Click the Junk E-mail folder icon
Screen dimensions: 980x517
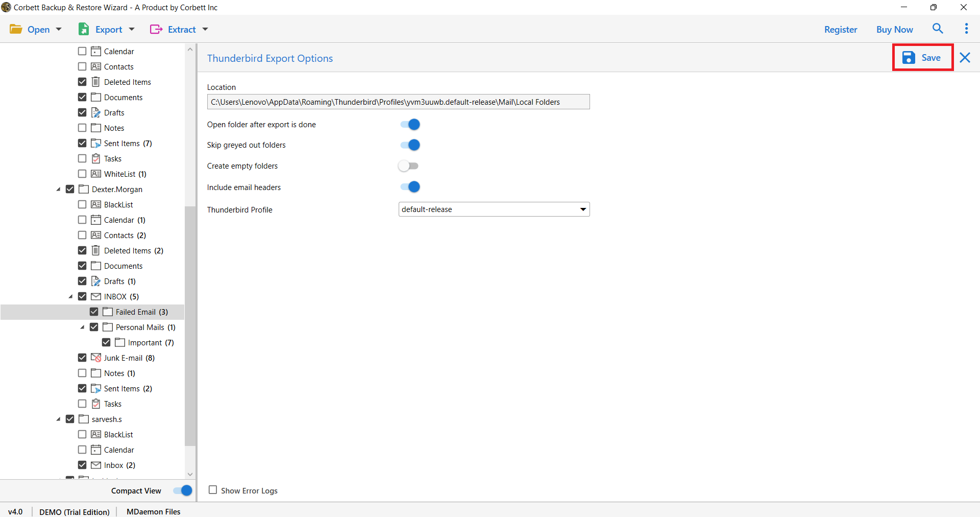[96, 358]
